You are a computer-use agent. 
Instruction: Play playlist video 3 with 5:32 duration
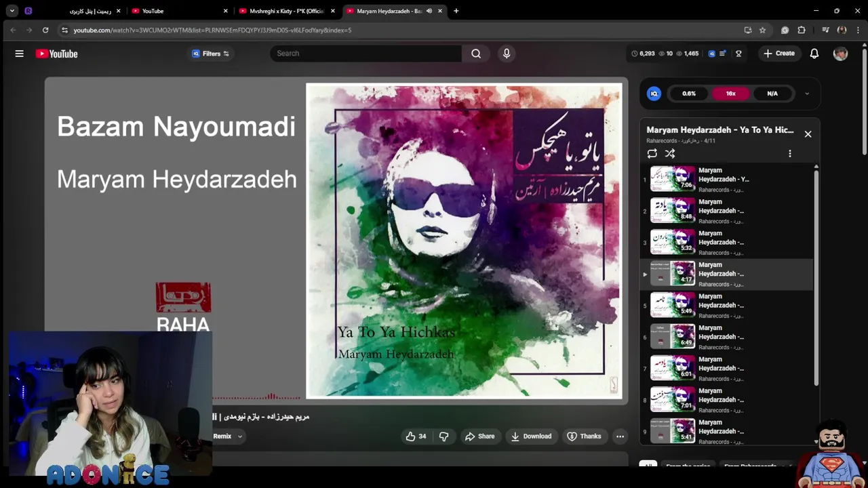(x=727, y=243)
